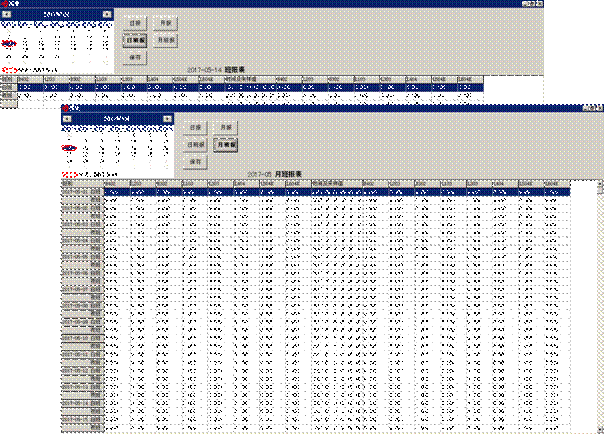Go to the previous month in the lower calendar

[68, 118]
